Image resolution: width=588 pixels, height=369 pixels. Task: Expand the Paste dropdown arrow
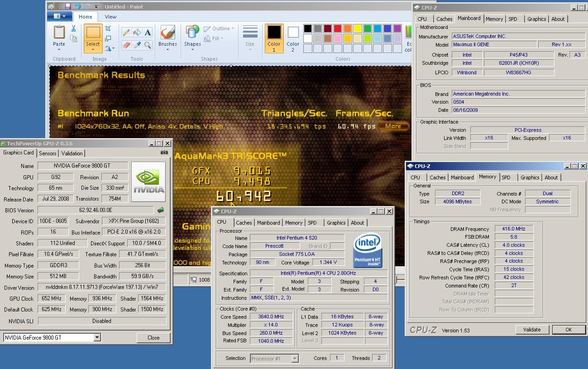(x=59, y=50)
